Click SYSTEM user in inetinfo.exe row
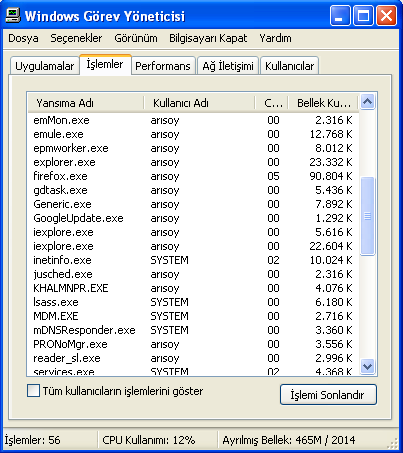Image resolution: width=403 pixels, height=453 pixels. (x=169, y=260)
